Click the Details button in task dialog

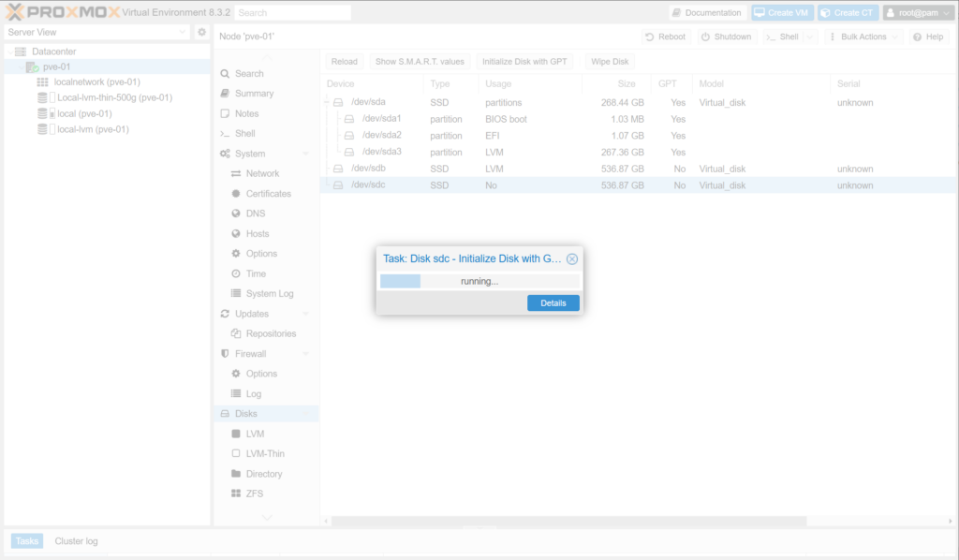553,303
